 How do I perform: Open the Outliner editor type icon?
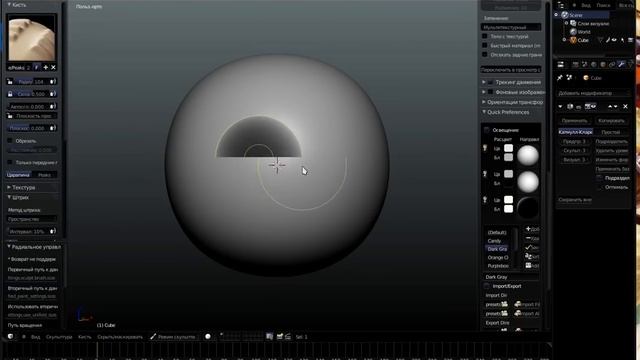pyautogui.click(x=561, y=5)
